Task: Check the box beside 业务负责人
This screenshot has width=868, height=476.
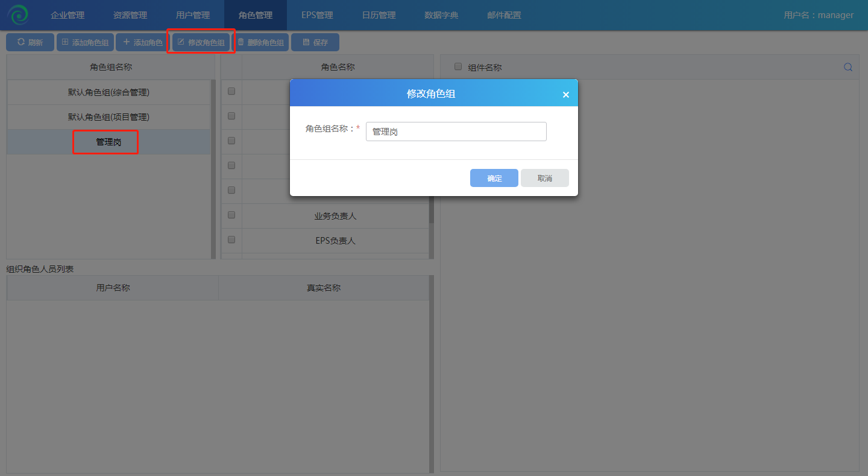Action: (x=231, y=215)
